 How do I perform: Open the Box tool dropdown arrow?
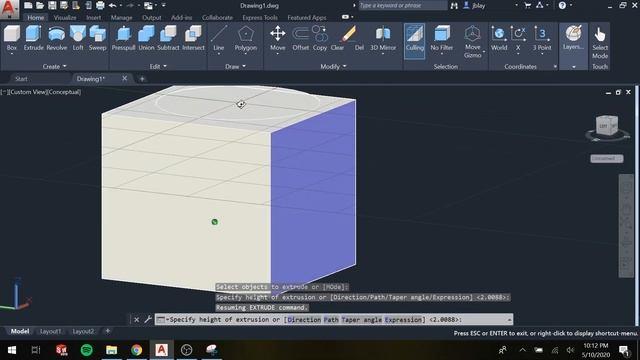pyautogui.click(x=12, y=53)
